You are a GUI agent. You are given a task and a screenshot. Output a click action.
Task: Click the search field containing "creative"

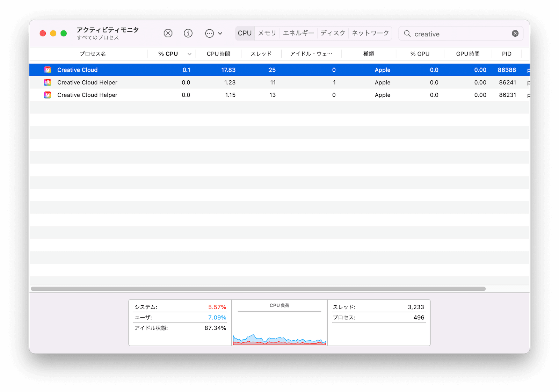click(x=461, y=34)
